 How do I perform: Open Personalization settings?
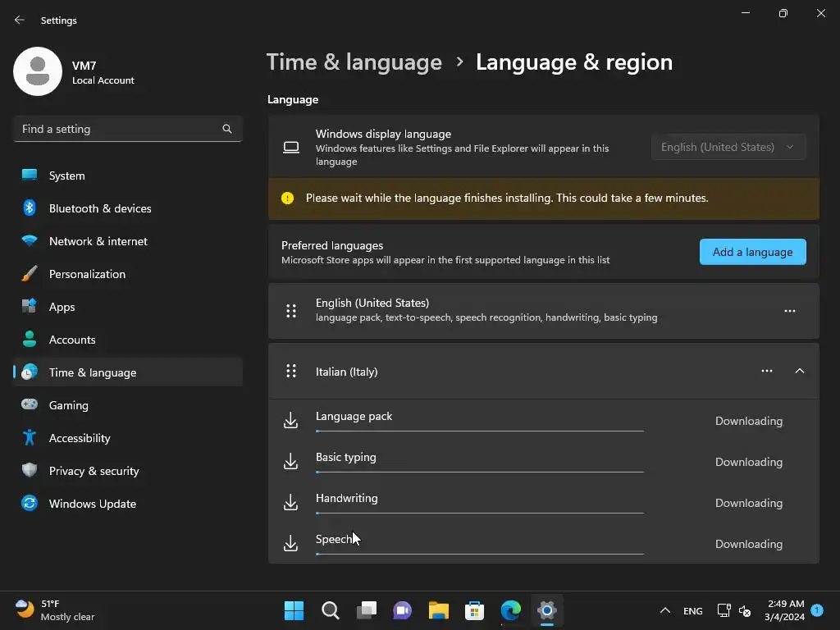click(x=128, y=274)
